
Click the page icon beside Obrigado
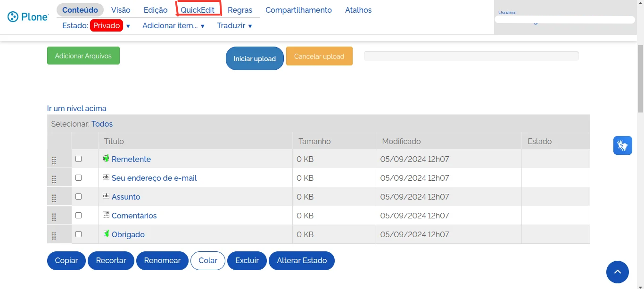point(106,233)
